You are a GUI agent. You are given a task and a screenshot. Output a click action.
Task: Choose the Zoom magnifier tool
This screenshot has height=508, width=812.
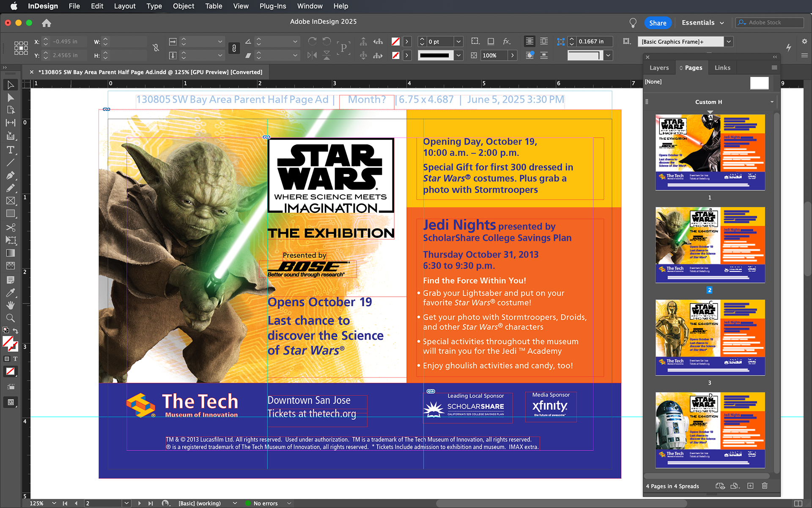pyautogui.click(x=11, y=318)
